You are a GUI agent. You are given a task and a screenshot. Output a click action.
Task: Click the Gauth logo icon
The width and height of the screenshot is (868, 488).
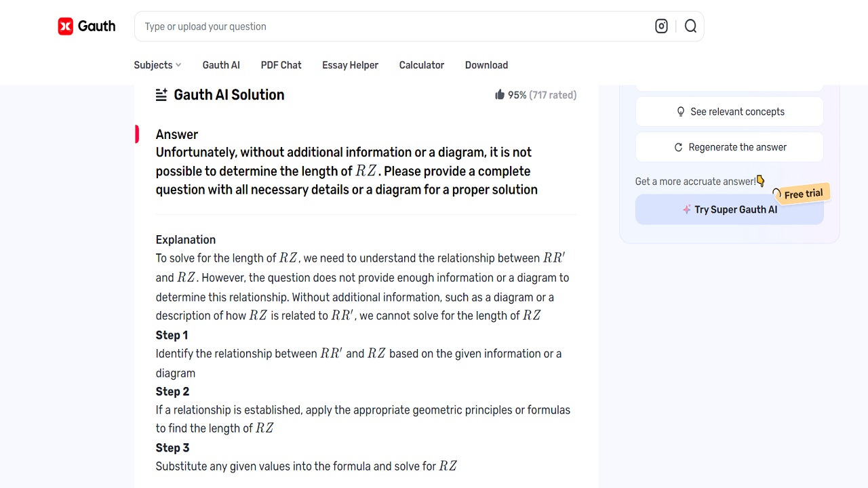point(65,26)
